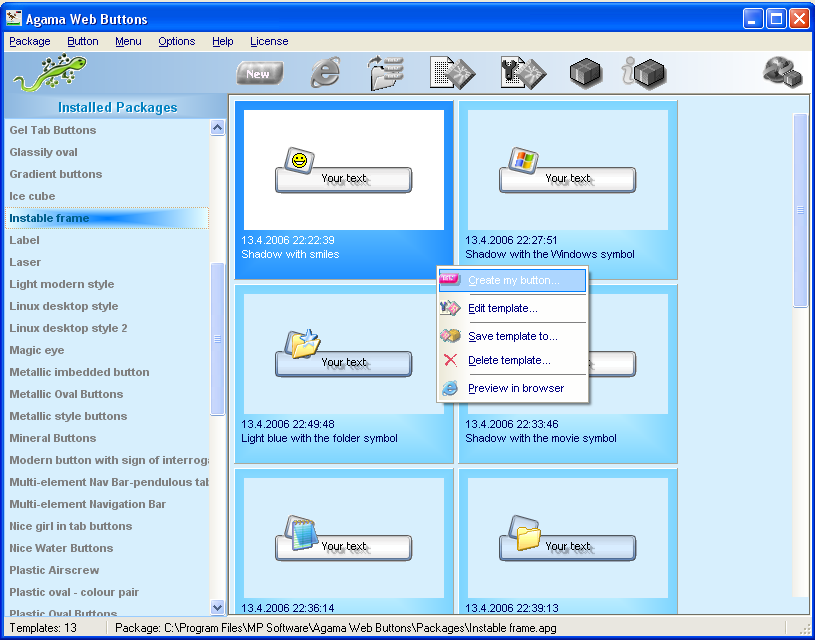Click the folder list toolbar icon
Viewport: 815px width, 640px height.
(x=385, y=73)
